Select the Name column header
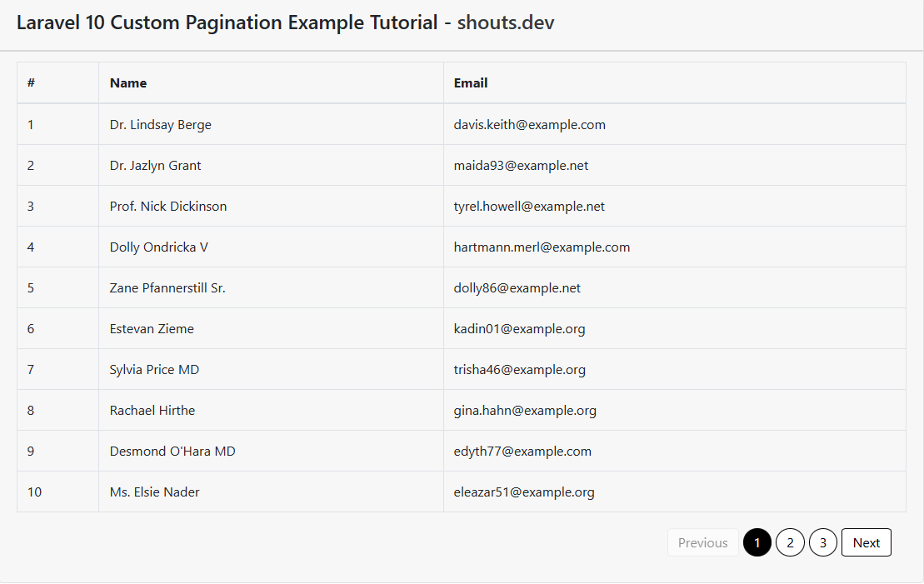 127,83
